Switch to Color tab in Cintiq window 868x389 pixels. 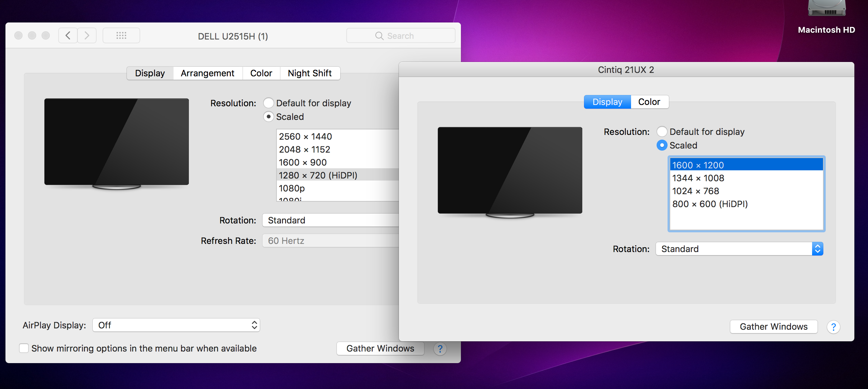pyautogui.click(x=649, y=102)
